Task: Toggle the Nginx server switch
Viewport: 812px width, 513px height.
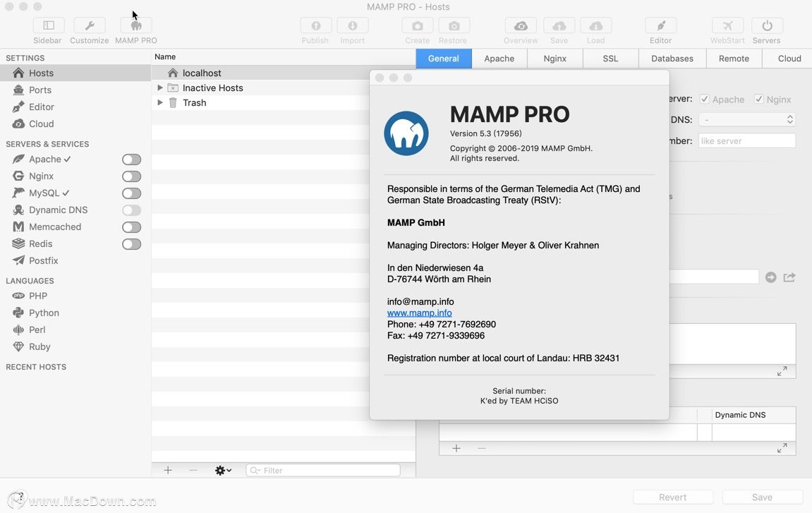Action: (x=131, y=176)
